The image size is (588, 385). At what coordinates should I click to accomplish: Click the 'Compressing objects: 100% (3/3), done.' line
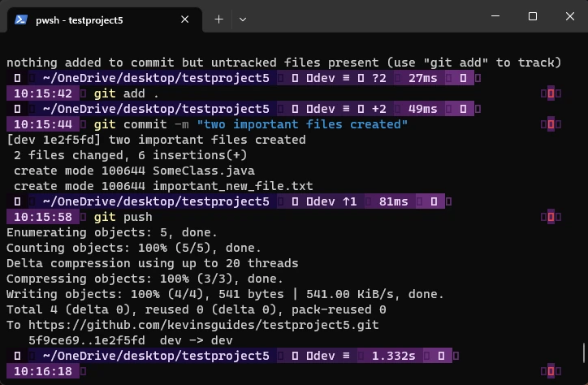(x=145, y=279)
